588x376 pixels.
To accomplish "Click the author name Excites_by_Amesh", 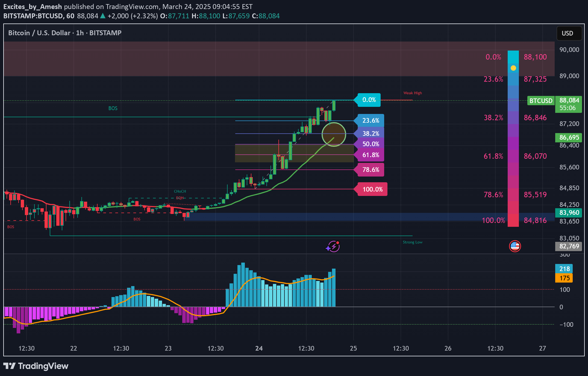I will pos(33,7).
